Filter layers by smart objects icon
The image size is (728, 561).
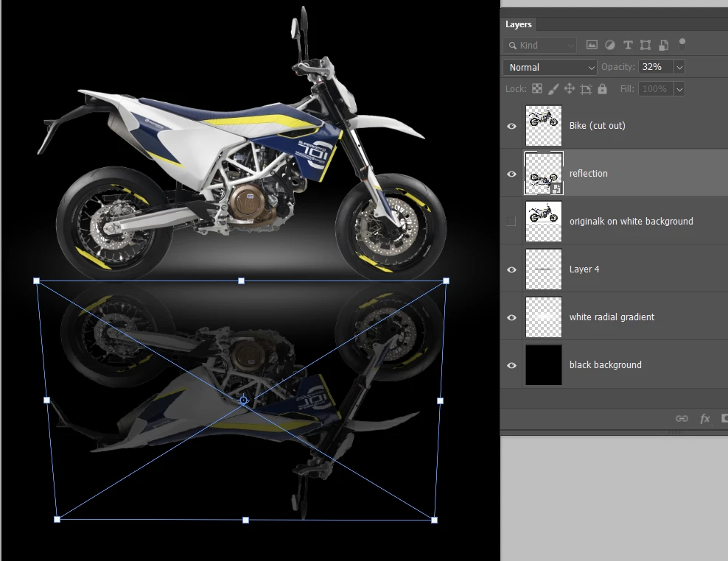663,45
